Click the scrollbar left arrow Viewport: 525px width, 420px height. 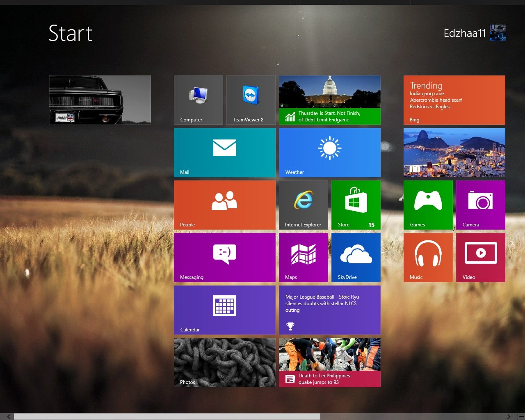[9, 417]
